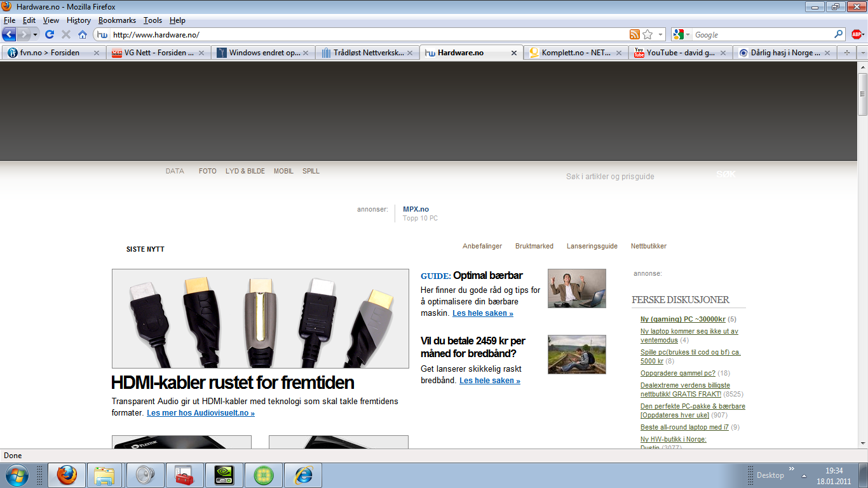Reload the page with the Refresh icon
Image resolution: width=868 pixels, height=488 pixels.
point(50,34)
